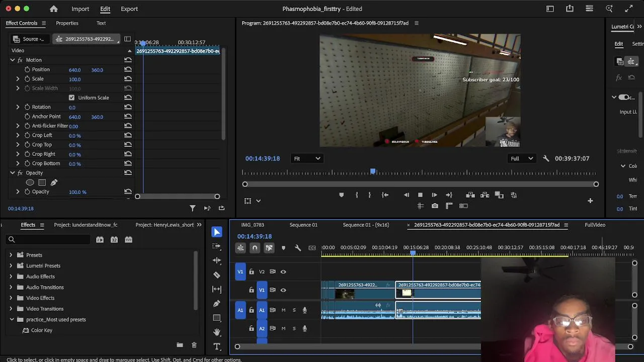Viewport: 644px width, 362px height.
Task: Open the Full playback resolution dropdown
Action: click(x=522, y=158)
